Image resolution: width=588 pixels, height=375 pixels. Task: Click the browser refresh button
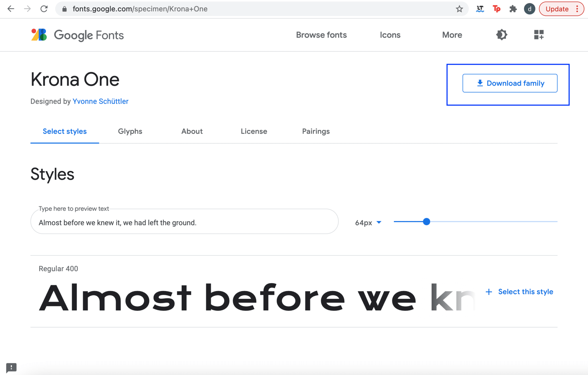[x=43, y=9]
